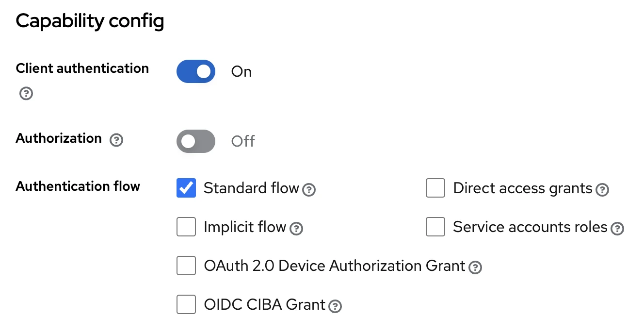Click the Service accounts roles label text
Image resolution: width=644 pixels, height=334 pixels.
(529, 227)
